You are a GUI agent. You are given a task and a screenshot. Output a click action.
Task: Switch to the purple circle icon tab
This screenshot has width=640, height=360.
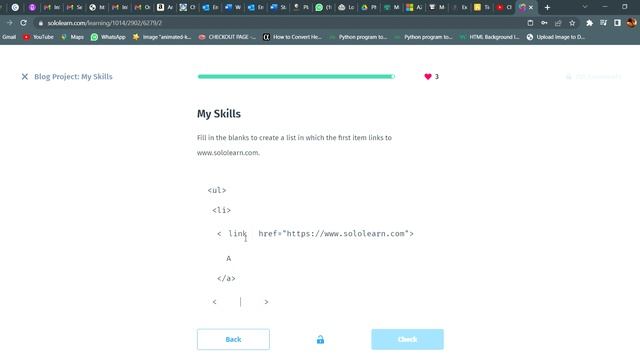pos(32,7)
